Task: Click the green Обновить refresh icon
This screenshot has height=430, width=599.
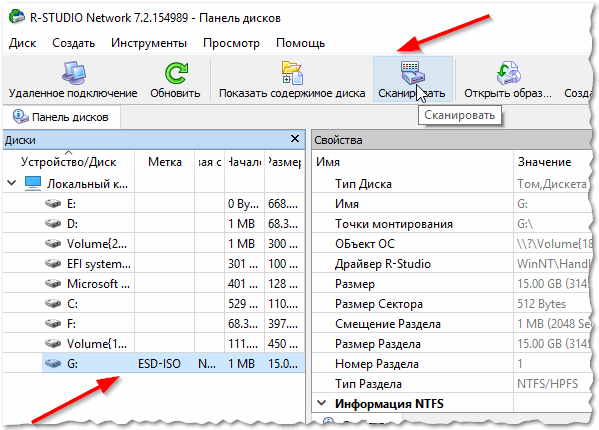Action: click(x=176, y=73)
